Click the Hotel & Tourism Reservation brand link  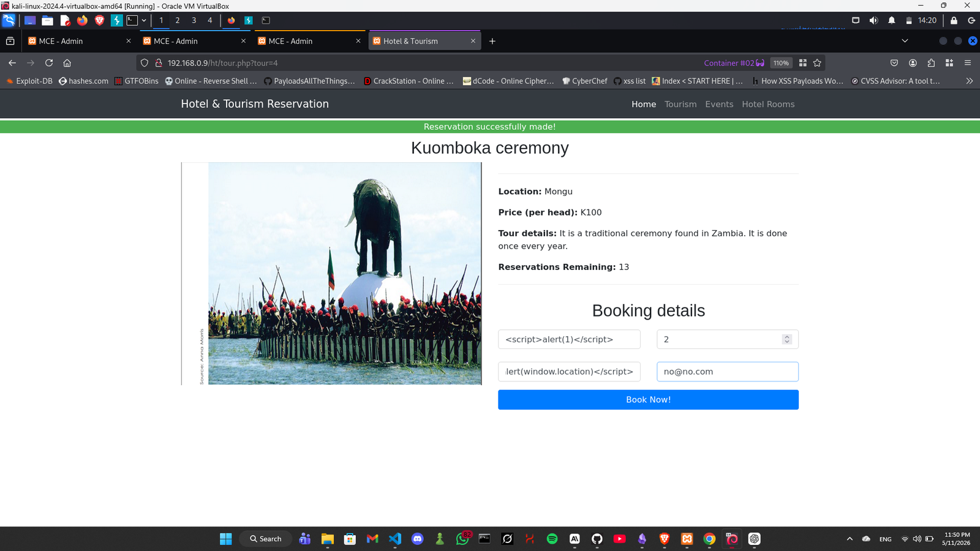[x=255, y=104]
